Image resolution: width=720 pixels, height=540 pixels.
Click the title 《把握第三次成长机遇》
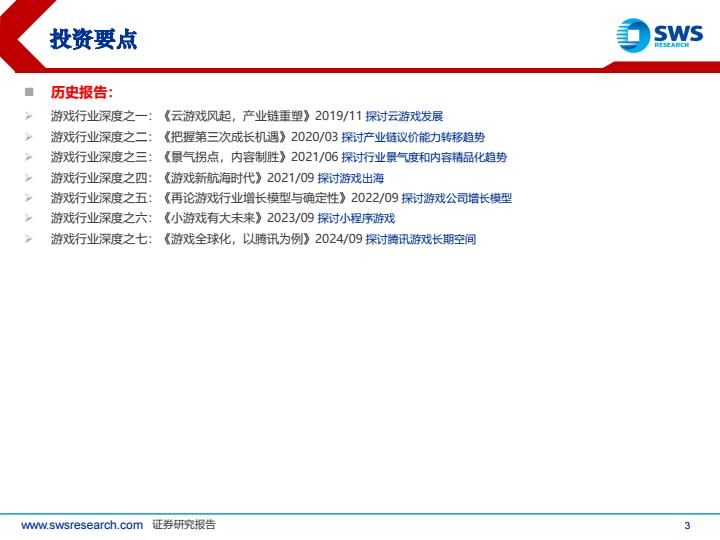(224, 137)
